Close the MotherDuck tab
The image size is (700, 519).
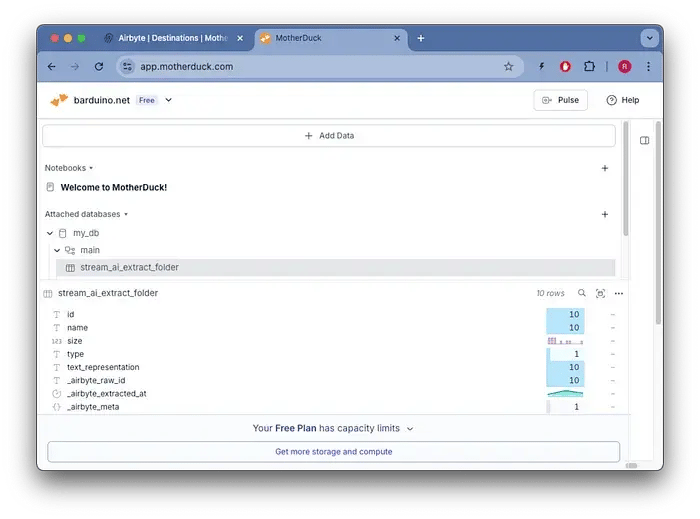pyautogui.click(x=397, y=38)
